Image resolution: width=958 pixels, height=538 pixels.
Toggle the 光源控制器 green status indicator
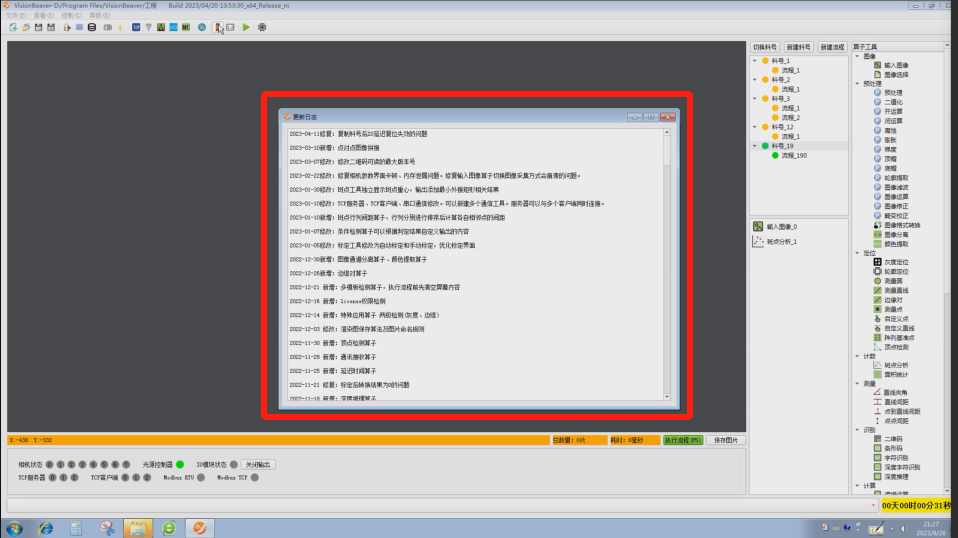click(180, 464)
